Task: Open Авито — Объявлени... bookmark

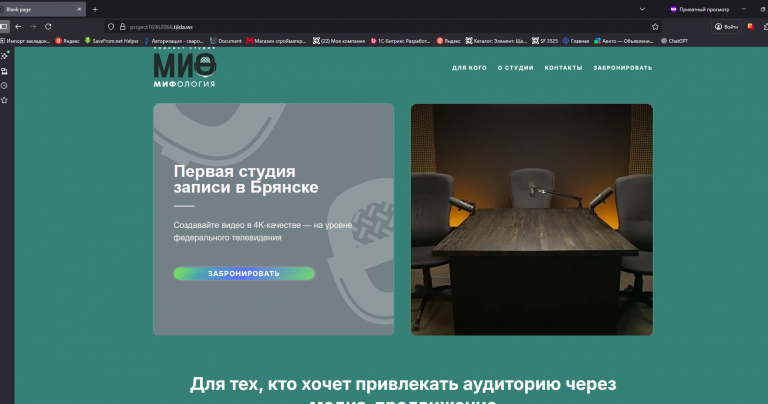Action: 624,41
